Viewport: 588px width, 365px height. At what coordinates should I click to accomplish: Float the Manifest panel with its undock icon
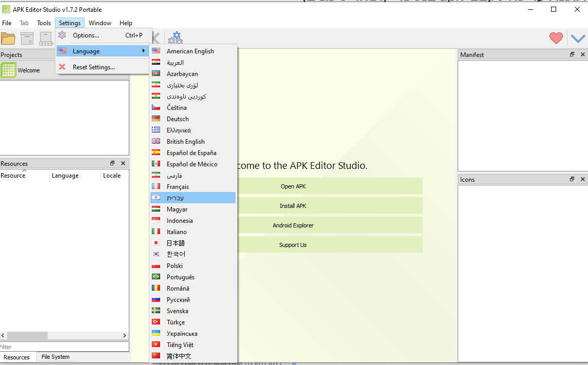572,54
